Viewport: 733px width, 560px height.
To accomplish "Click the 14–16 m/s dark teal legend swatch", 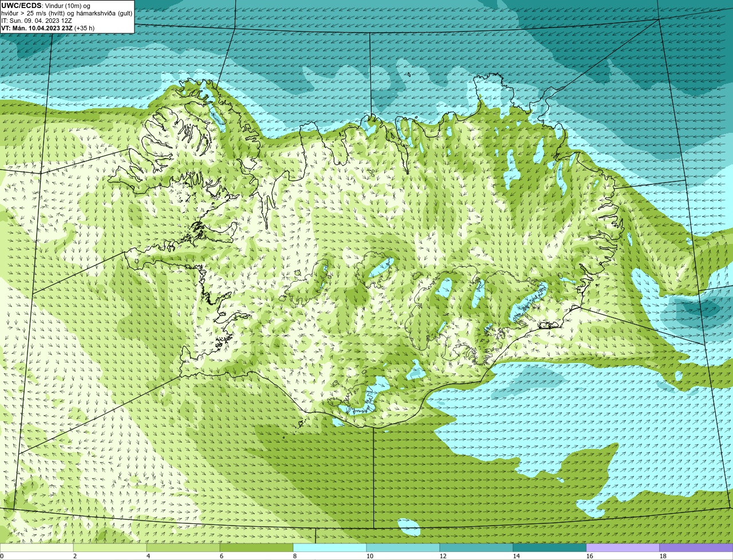I will [x=550, y=547].
